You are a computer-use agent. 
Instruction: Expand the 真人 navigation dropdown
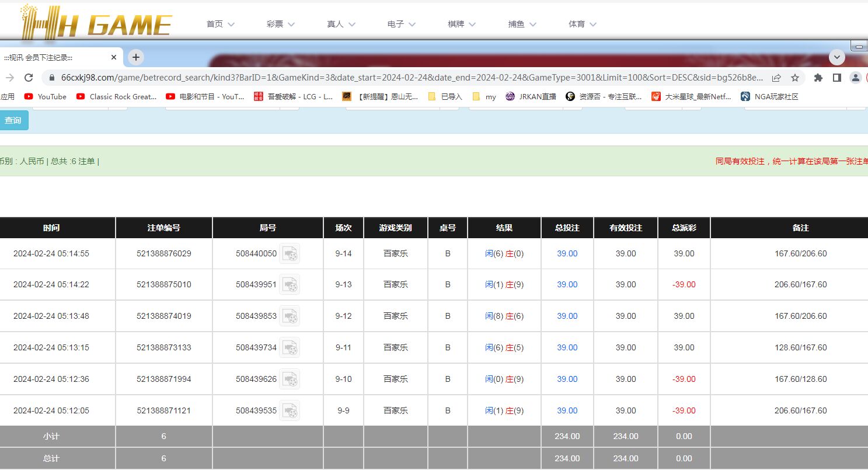tap(341, 24)
